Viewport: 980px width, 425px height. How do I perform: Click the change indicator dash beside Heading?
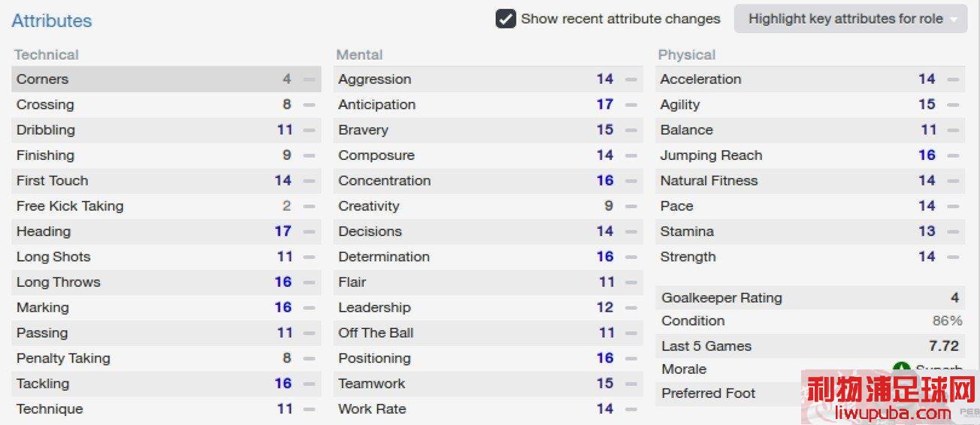(x=309, y=231)
